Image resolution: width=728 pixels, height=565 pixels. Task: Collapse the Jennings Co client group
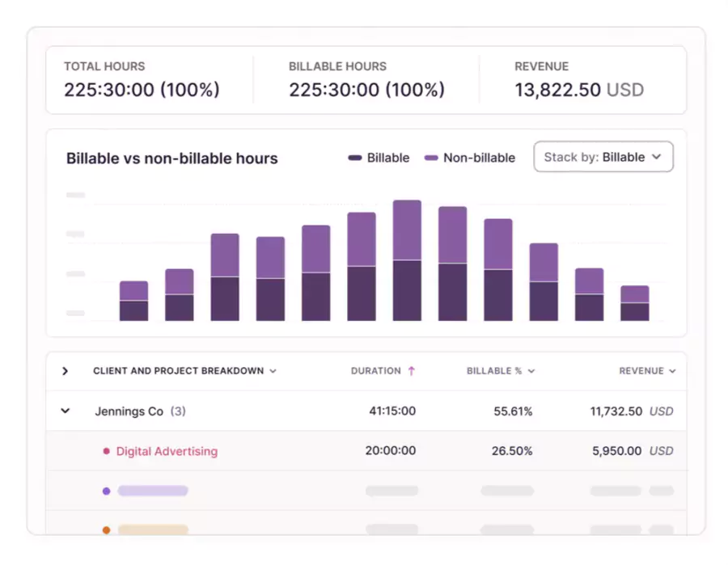point(65,411)
